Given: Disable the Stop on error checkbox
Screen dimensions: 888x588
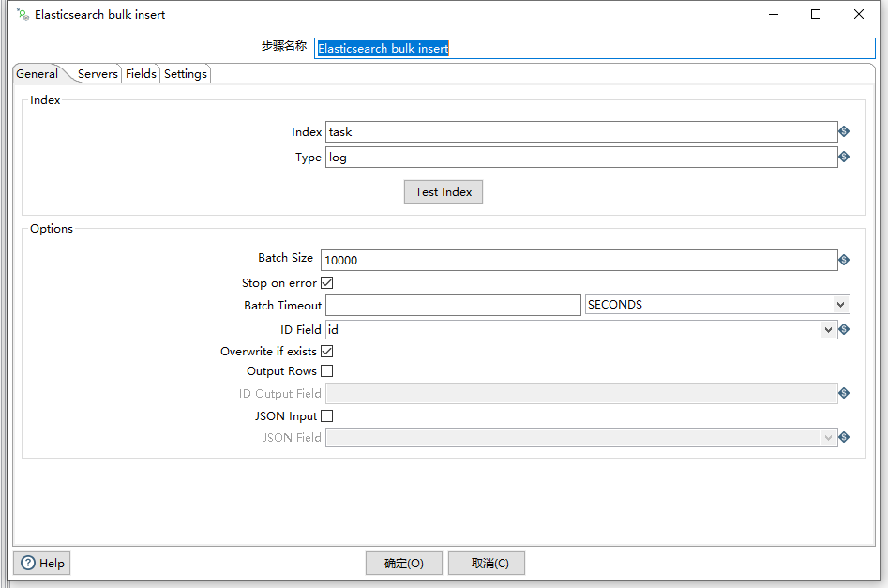Looking at the screenshot, I should tap(326, 282).
